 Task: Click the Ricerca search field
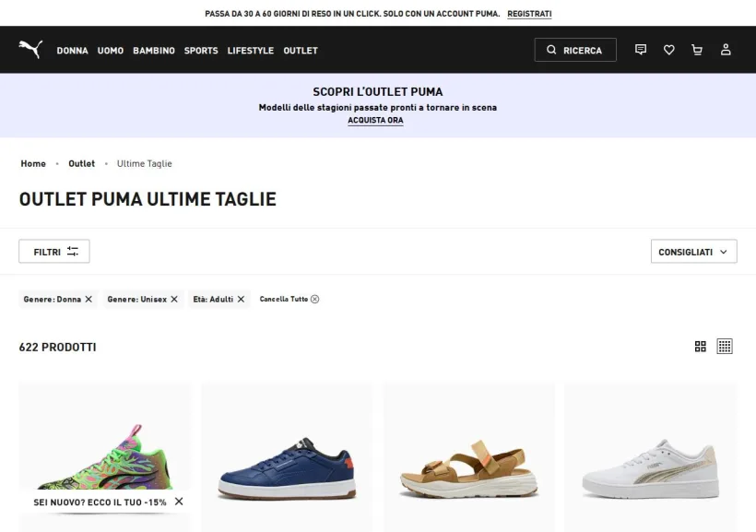[575, 50]
